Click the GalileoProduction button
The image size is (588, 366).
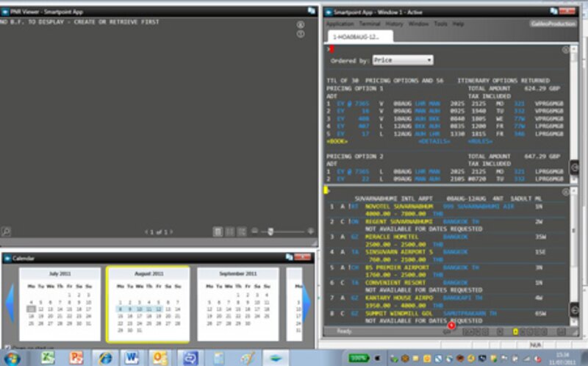pyautogui.click(x=553, y=24)
